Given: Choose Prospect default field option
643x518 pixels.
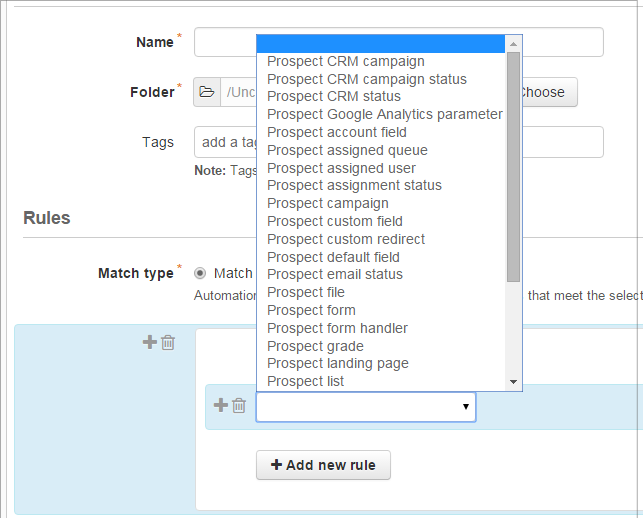Looking at the screenshot, I should pos(381,257).
